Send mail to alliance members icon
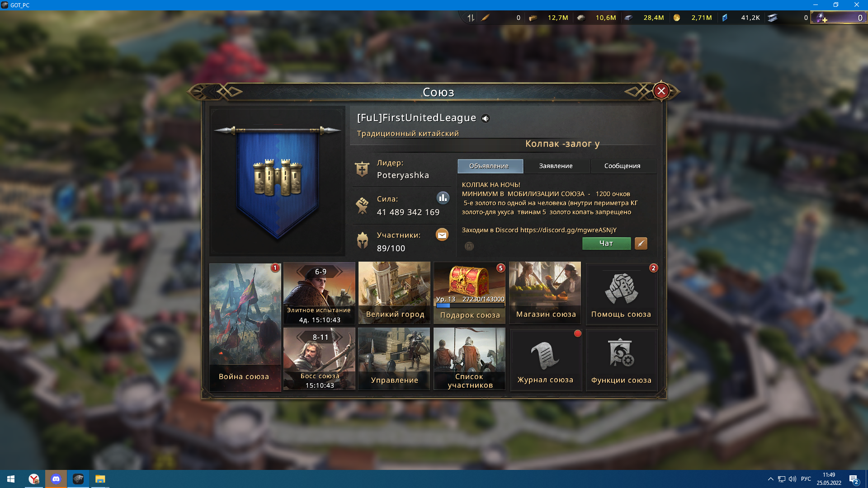The width and height of the screenshot is (868, 488). (442, 235)
